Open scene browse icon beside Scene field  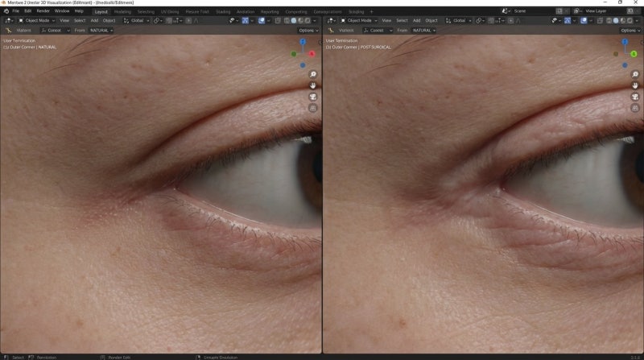point(506,11)
